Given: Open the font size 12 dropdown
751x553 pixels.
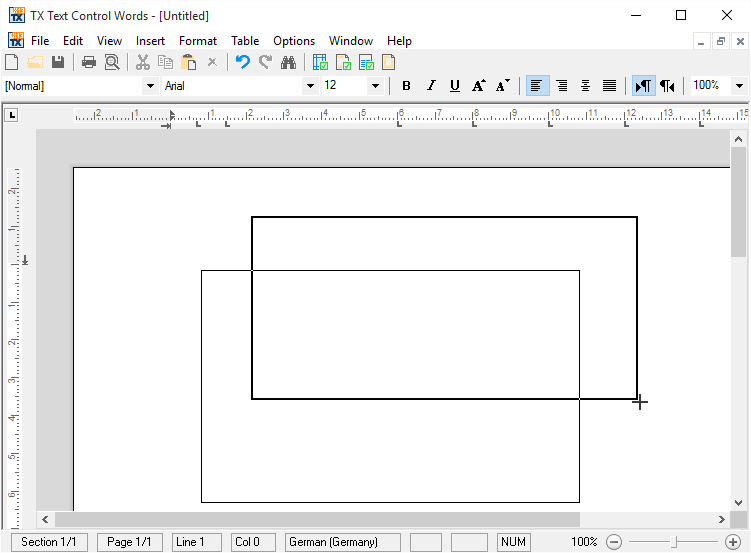Looking at the screenshot, I should point(375,86).
